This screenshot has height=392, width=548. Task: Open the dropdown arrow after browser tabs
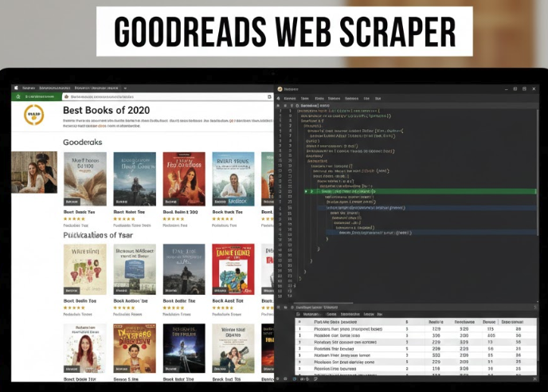(125, 88)
